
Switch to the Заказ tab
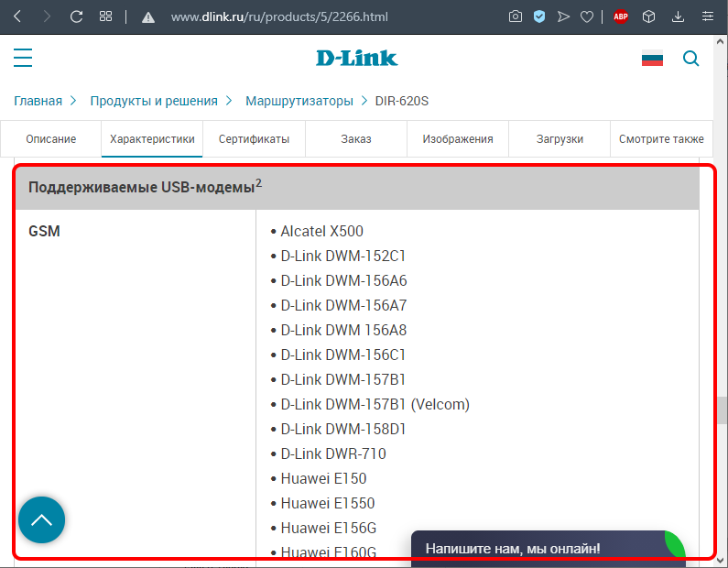pyautogui.click(x=356, y=139)
